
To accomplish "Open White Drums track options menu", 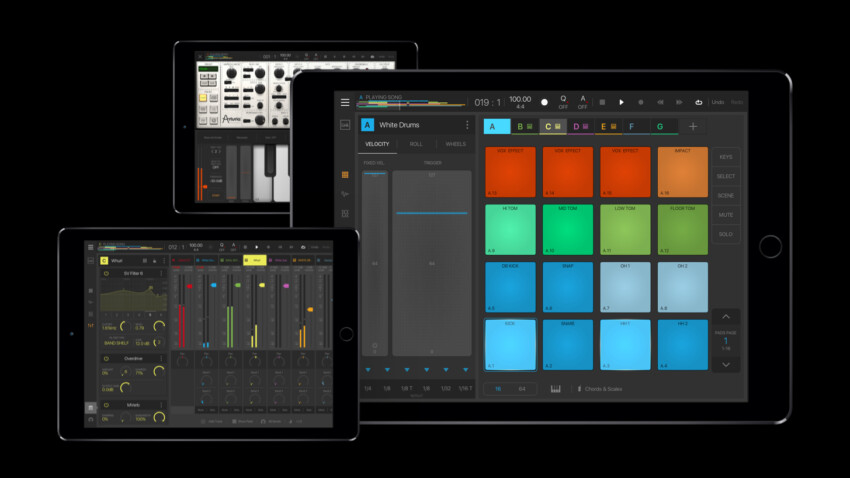I will click(467, 125).
